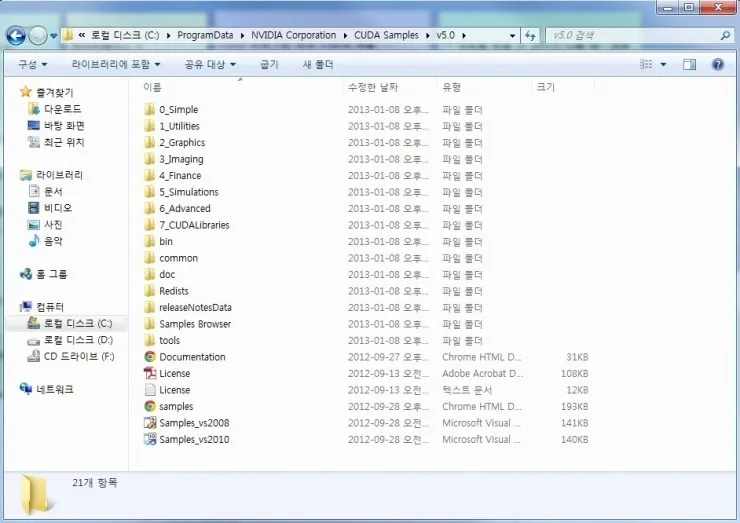Toggle the preview pane icon
Image resolution: width=740 pixels, height=523 pixels.
690,64
